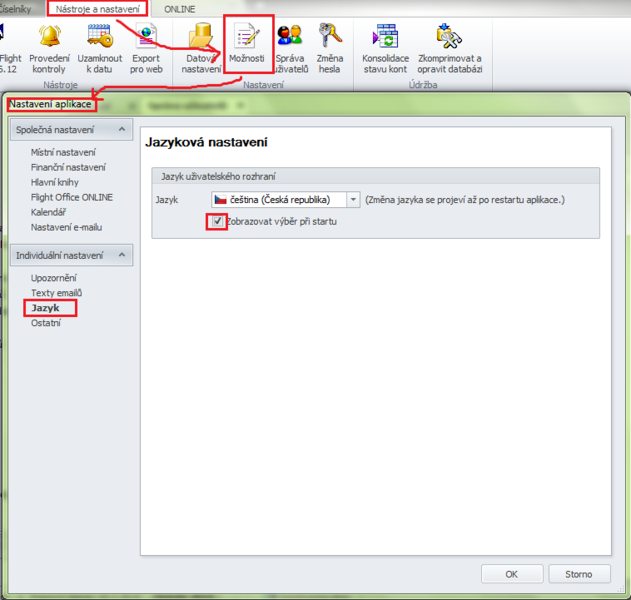The height and width of the screenshot is (600, 631).
Task: Collapse the Společná nastavení section
Action: [x=121, y=129]
